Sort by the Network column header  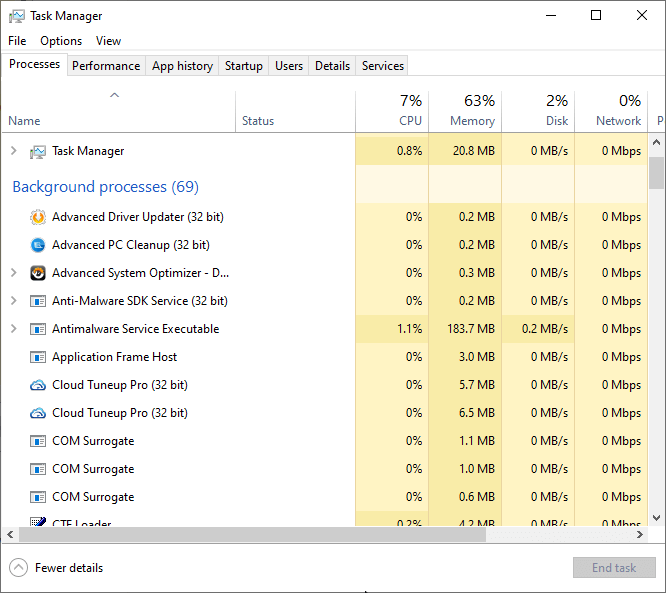[x=611, y=111]
